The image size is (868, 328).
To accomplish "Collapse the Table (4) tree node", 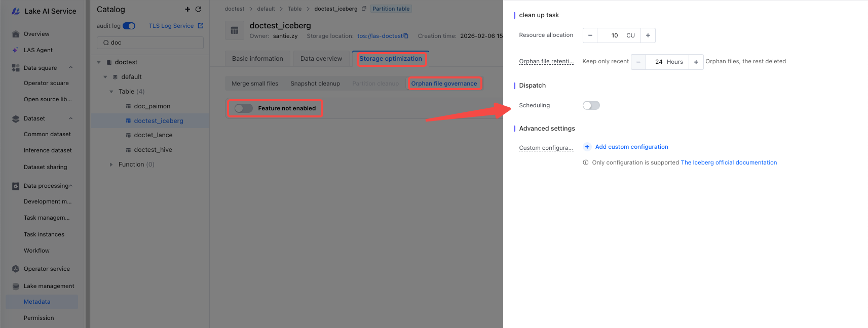I will 111,92.
